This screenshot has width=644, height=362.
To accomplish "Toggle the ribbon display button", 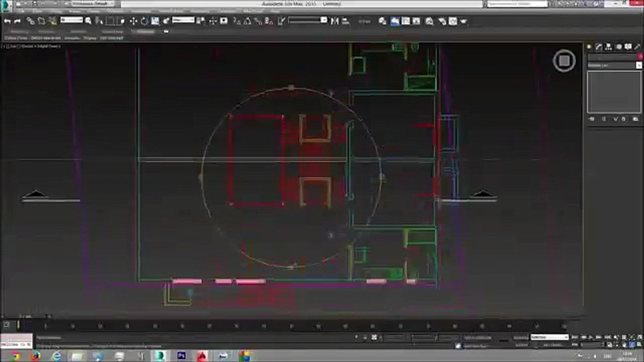I will click(394, 21).
